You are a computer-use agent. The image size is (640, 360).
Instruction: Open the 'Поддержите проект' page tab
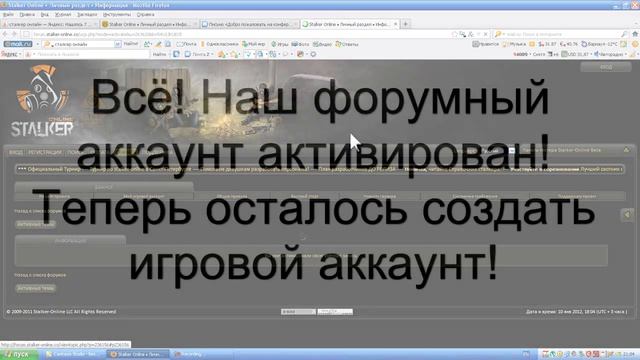click(577, 196)
